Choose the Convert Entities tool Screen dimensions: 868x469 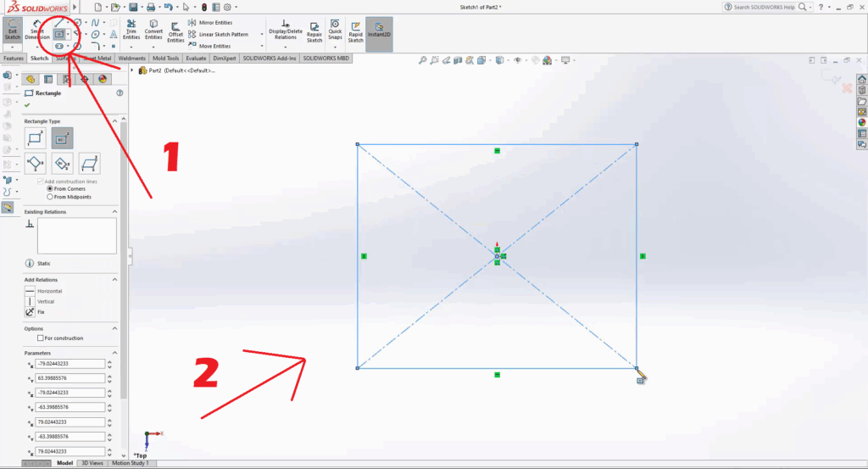pos(153,31)
